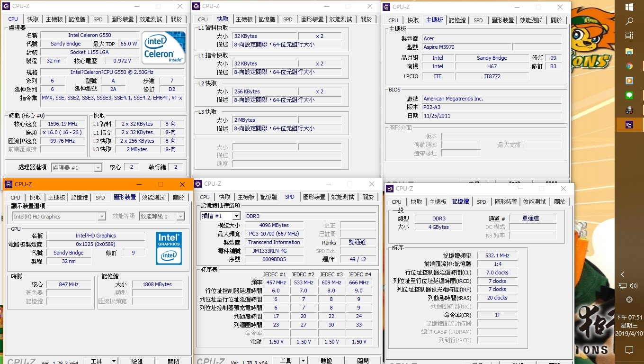The width and height of the screenshot is (644, 364).
Task: Select 效能測試 tab in graphics window
Action: click(x=153, y=197)
